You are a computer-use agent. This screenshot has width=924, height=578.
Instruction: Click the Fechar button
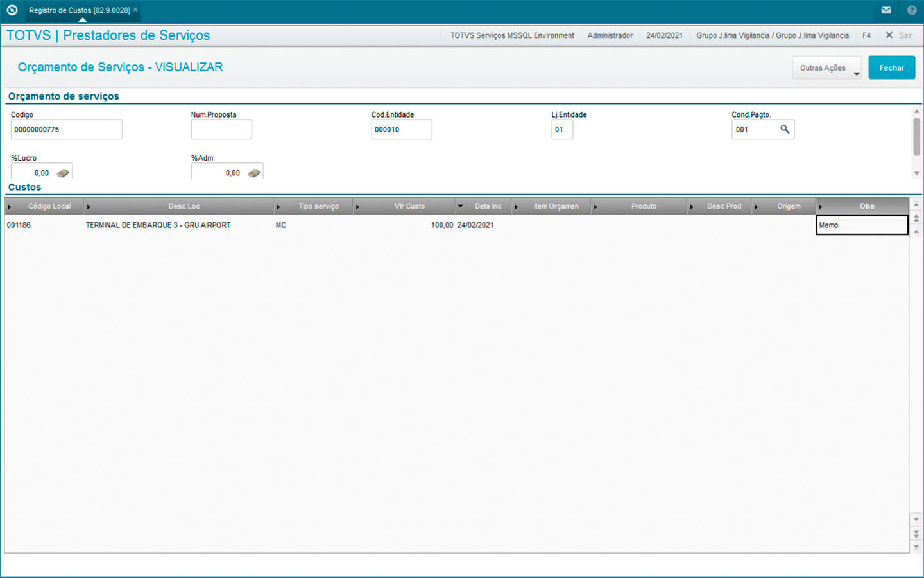click(x=891, y=68)
